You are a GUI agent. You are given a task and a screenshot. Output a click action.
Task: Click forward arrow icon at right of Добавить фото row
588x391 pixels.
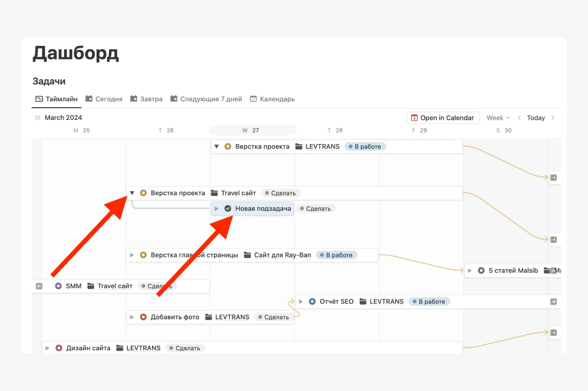pyautogui.click(x=553, y=332)
